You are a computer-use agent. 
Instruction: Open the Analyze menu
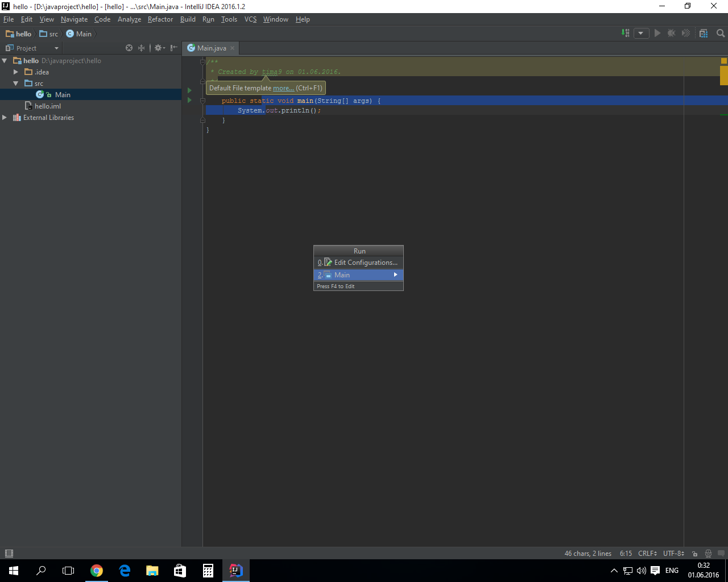pyautogui.click(x=129, y=19)
